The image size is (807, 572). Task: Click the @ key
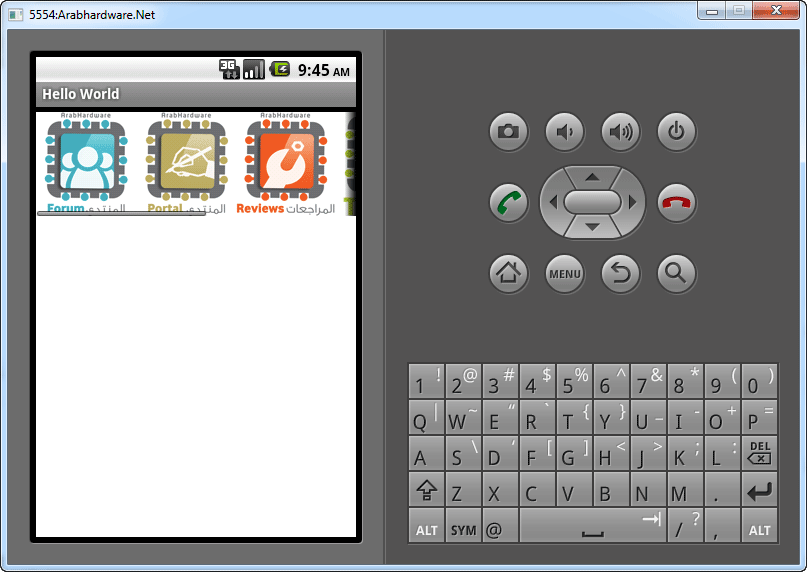pyautogui.click(x=500, y=526)
